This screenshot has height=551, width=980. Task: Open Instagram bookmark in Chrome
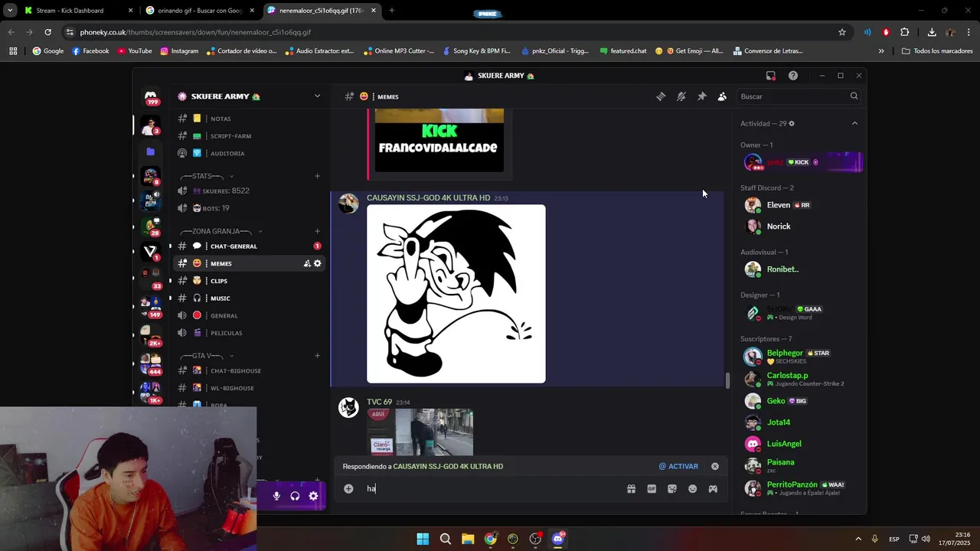[x=179, y=51]
